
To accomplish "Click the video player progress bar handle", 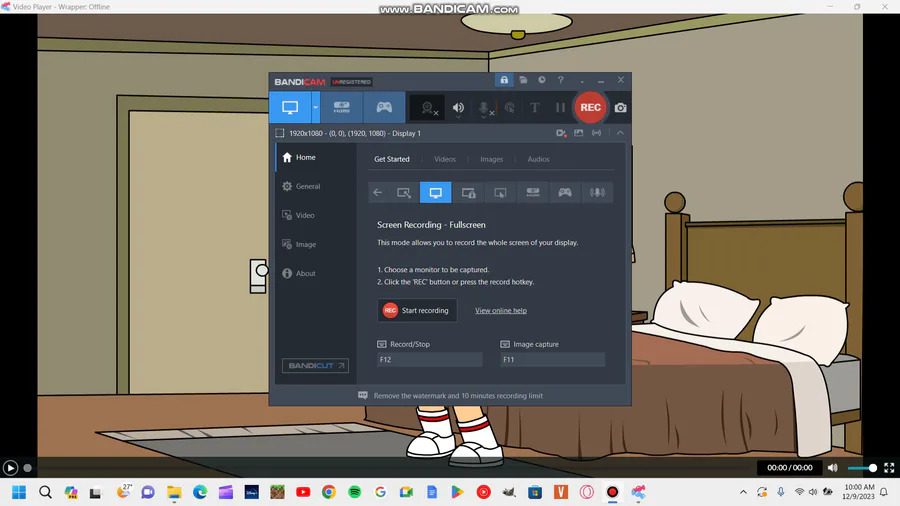I will point(28,468).
